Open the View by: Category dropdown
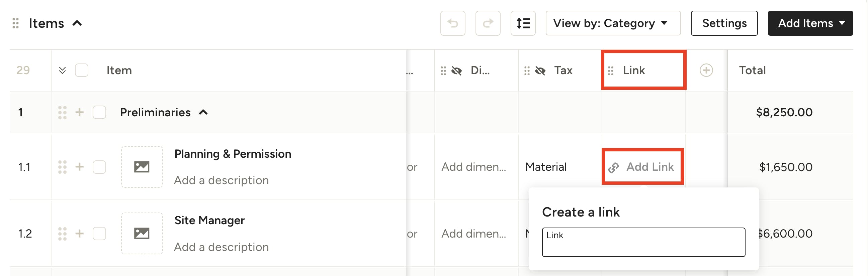The height and width of the screenshot is (276, 868). pos(613,23)
